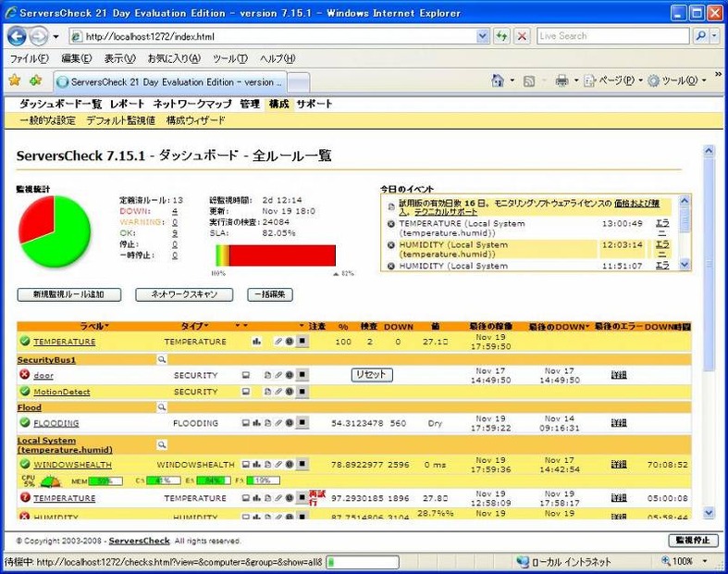Click the edit pencil icon in door row
Screen dimensions: 728x574
coord(278,375)
